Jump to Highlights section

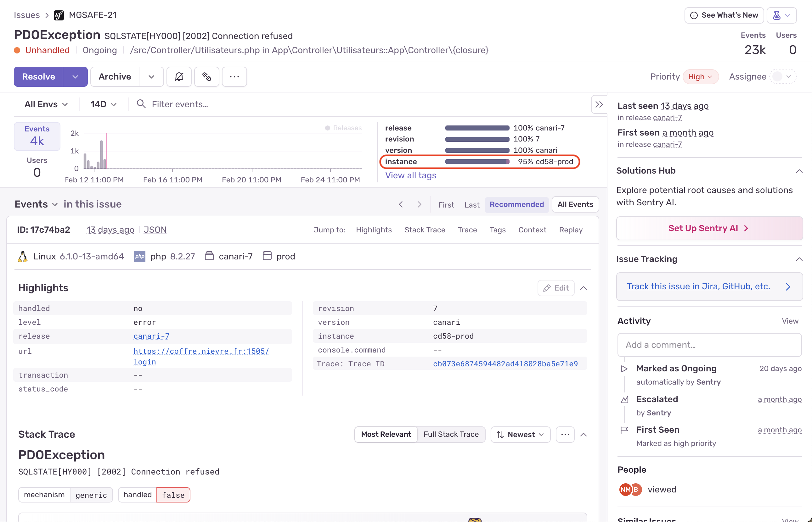coord(374,230)
